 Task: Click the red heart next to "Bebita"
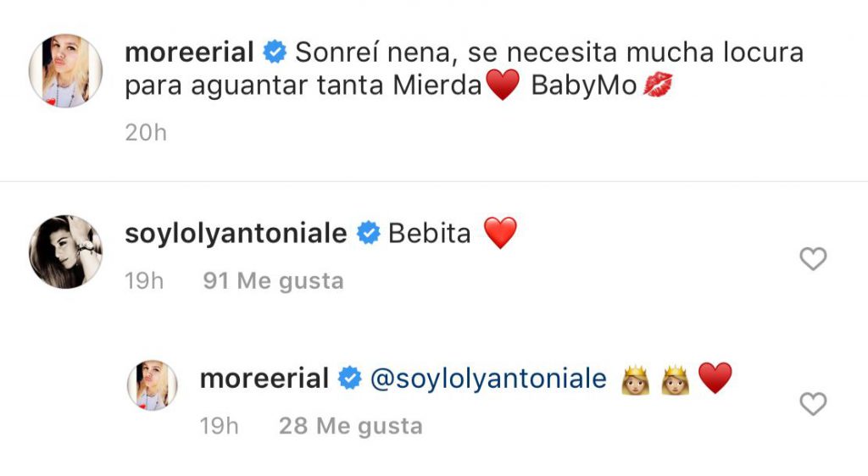500,233
